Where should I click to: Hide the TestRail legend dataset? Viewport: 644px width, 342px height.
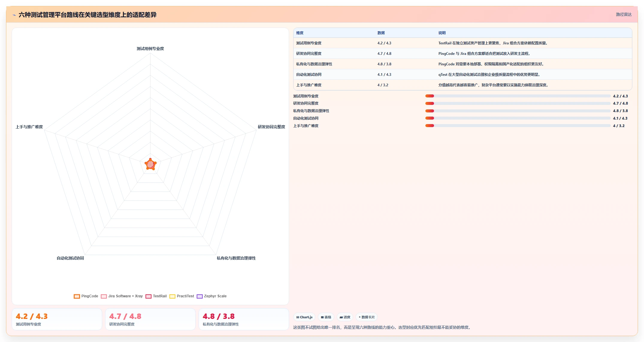156,296
